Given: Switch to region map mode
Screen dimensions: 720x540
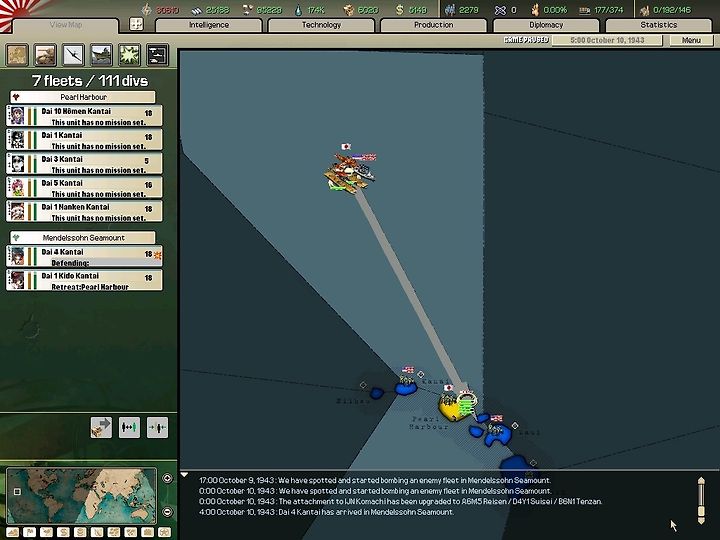Looking at the screenshot, I should (114, 533).
